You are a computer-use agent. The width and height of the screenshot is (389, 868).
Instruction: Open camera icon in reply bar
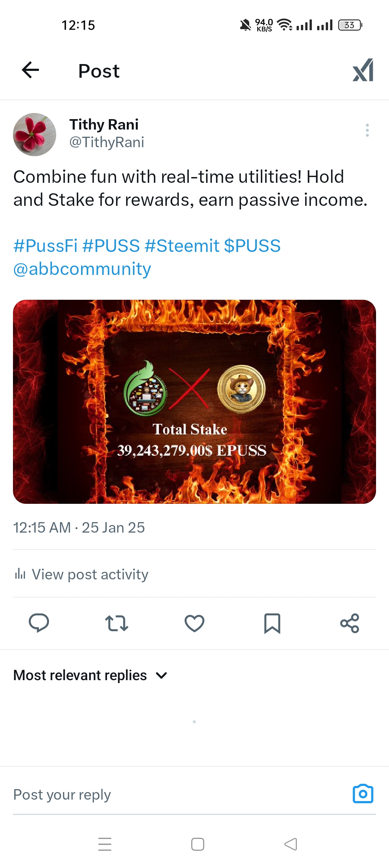pos(363,794)
